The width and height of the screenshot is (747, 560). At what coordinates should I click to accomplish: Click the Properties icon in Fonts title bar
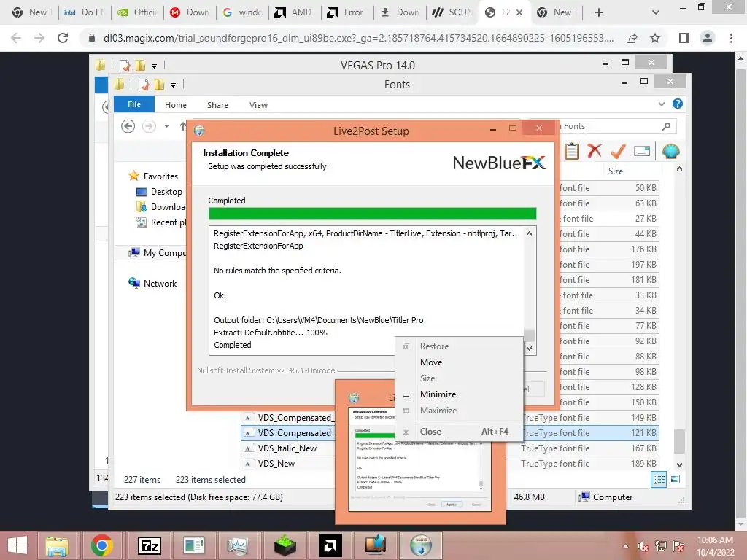pyautogui.click(x=144, y=85)
